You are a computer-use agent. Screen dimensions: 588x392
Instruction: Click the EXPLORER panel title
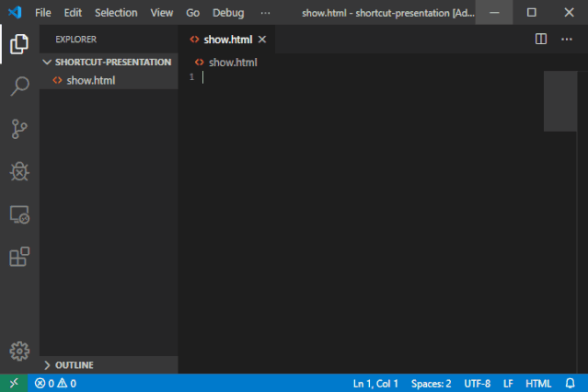pyautogui.click(x=75, y=39)
